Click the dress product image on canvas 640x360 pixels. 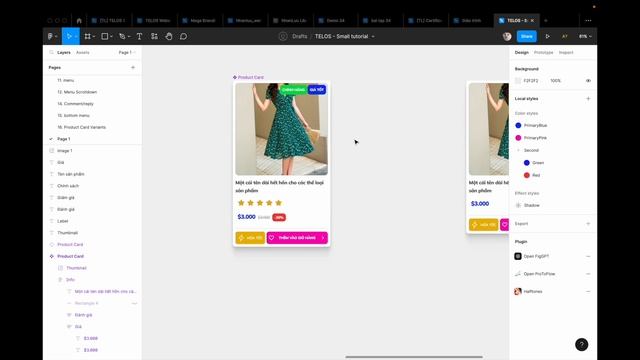tap(282, 129)
